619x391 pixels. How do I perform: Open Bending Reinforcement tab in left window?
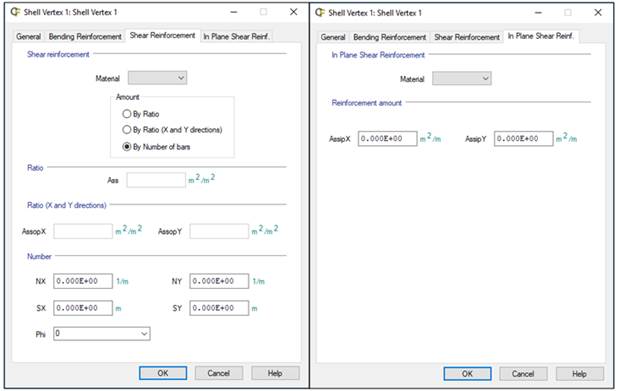[x=85, y=36]
